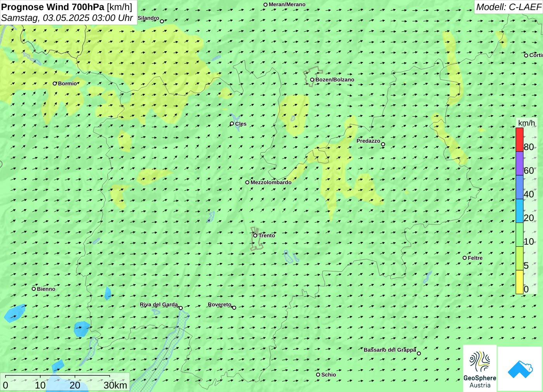Viewport: 543px width, 392px height.
Task: Click the Silandro location marker
Action: pos(162,21)
